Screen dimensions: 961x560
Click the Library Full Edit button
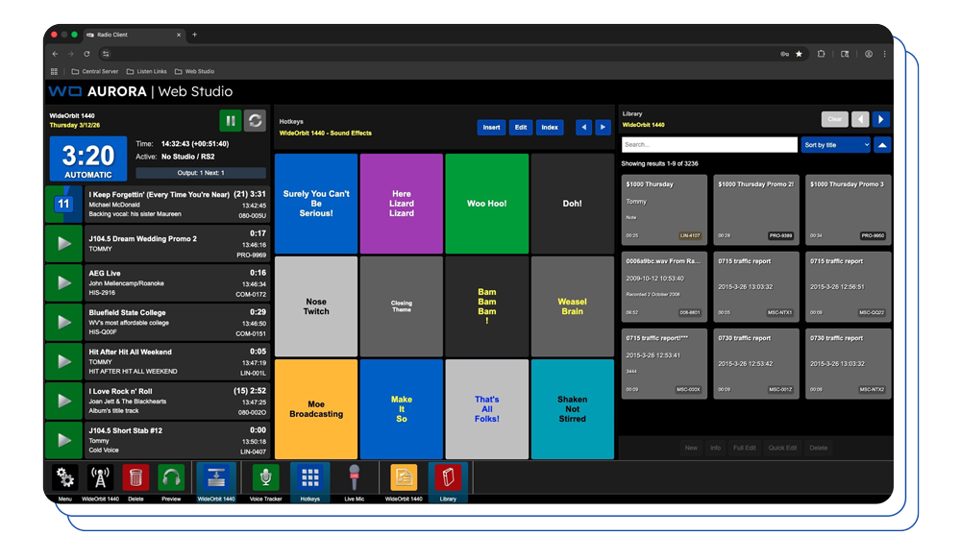[x=745, y=448]
